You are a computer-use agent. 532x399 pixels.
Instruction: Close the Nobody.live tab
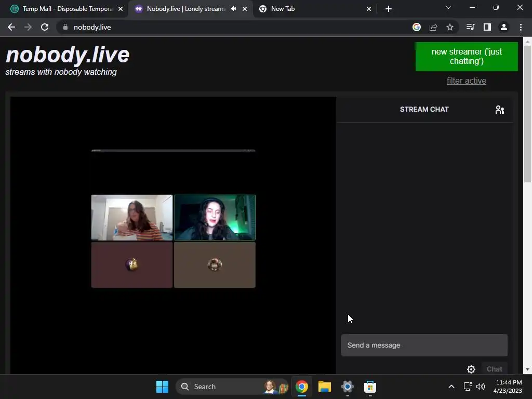click(245, 9)
